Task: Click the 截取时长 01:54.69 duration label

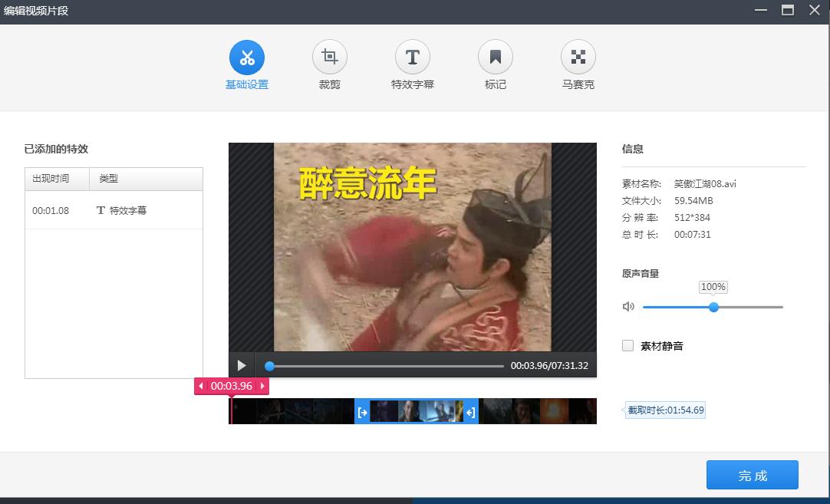Action: pyautogui.click(x=665, y=410)
